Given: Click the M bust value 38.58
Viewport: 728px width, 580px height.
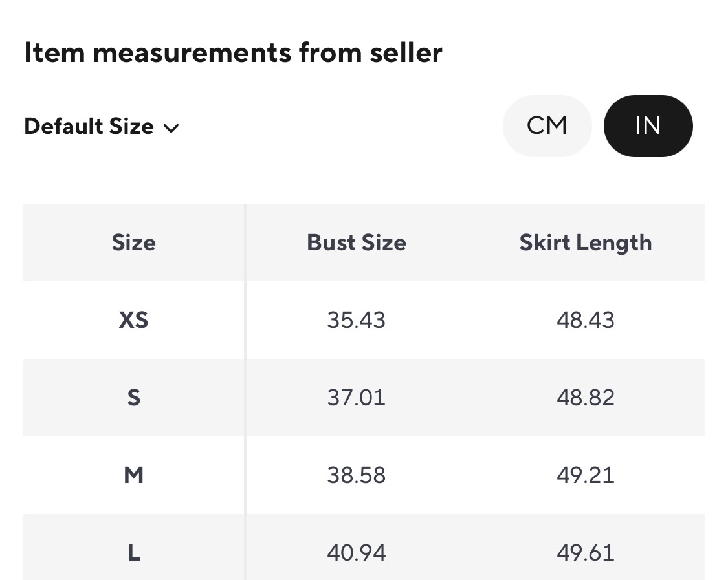Looking at the screenshot, I should point(356,475).
